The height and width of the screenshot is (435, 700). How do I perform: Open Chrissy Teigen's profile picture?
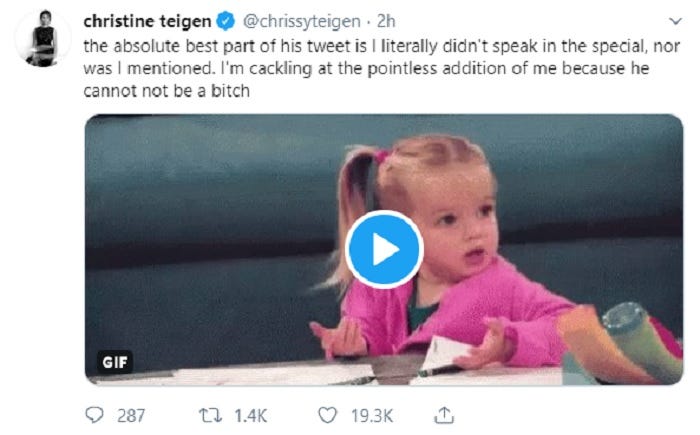pyautogui.click(x=43, y=40)
